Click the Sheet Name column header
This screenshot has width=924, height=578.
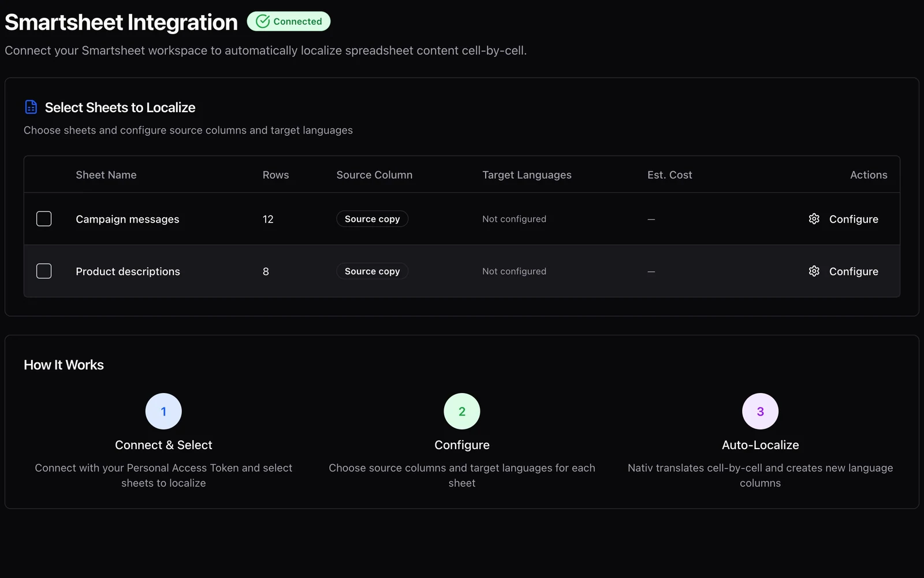(x=106, y=175)
